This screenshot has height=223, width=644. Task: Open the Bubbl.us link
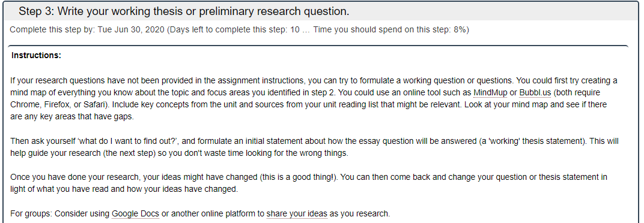[x=535, y=92]
